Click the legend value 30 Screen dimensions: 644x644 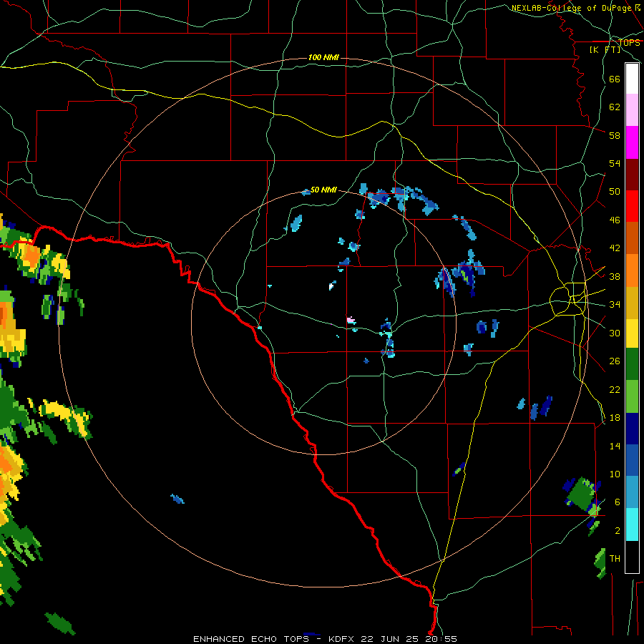(x=615, y=333)
